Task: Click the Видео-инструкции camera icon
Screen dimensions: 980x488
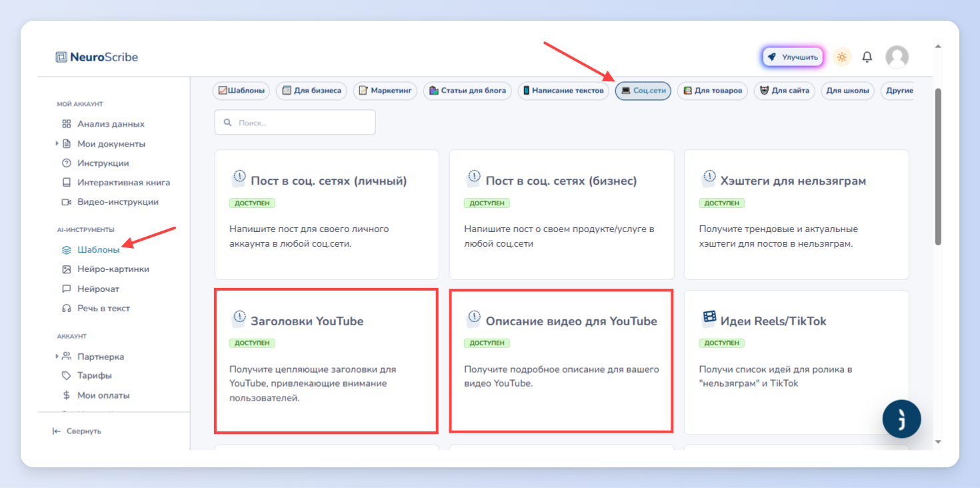Action: tap(66, 202)
